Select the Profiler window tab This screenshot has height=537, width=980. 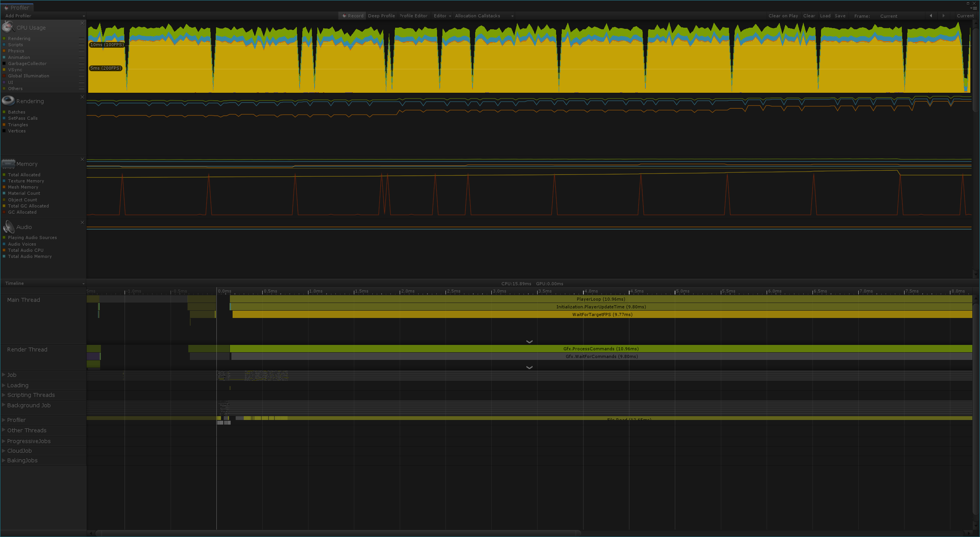coord(18,8)
